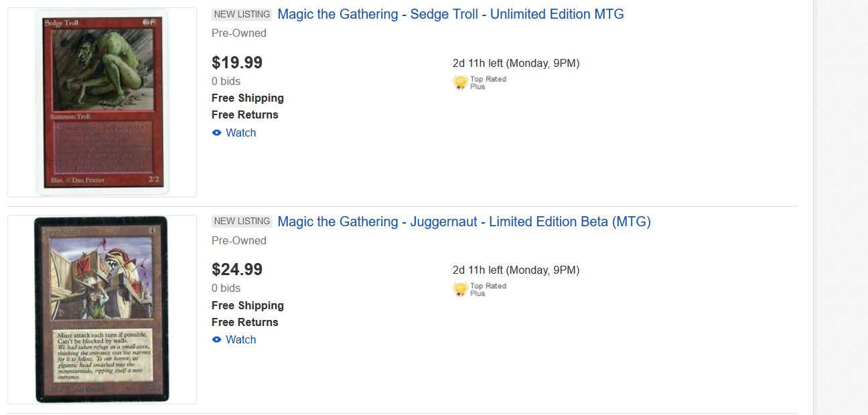Open the Sedge Troll card thumbnail
868x415 pixels.
(102, 102)
